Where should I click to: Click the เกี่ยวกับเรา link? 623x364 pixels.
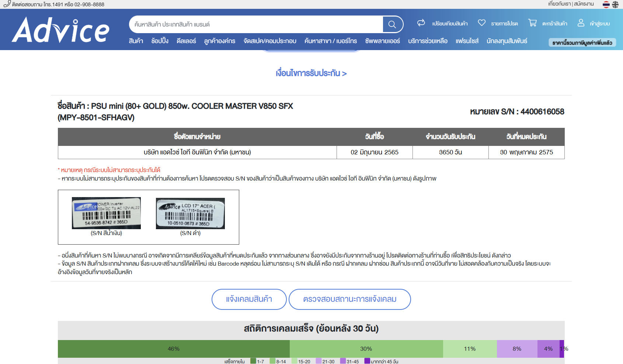(x=559, y=4)
